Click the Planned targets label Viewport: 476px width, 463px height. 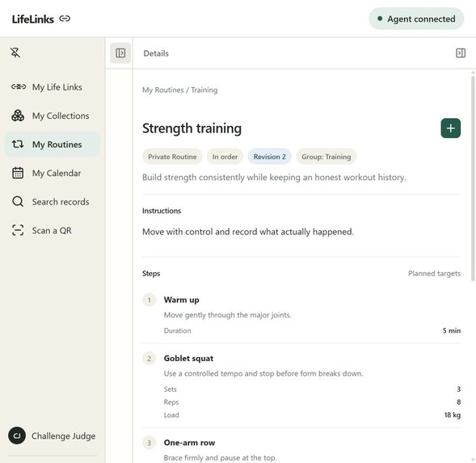(434, 274)
